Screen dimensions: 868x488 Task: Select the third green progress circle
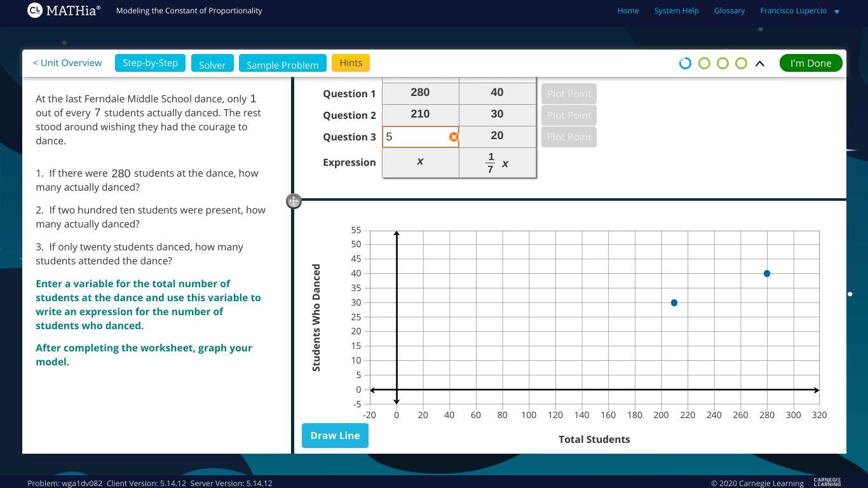coord(722,63)
